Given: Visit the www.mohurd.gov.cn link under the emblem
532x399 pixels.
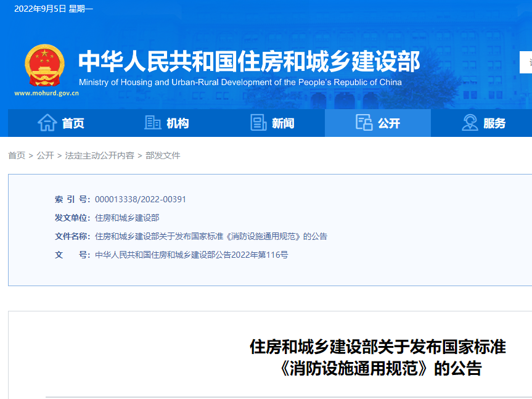Looking at the screenshot, I should coord(46,93).
